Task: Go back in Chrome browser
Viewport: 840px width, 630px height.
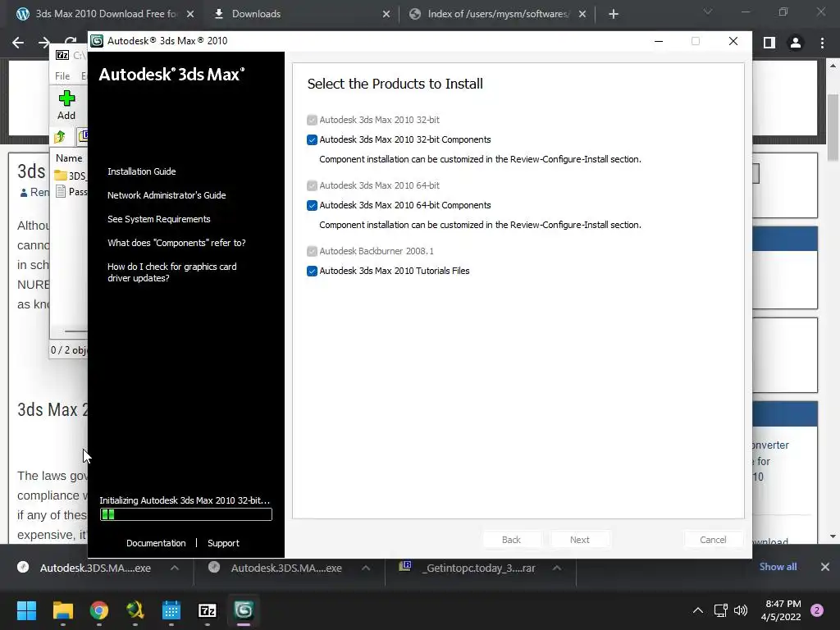Action: click(x=18, y=43)
